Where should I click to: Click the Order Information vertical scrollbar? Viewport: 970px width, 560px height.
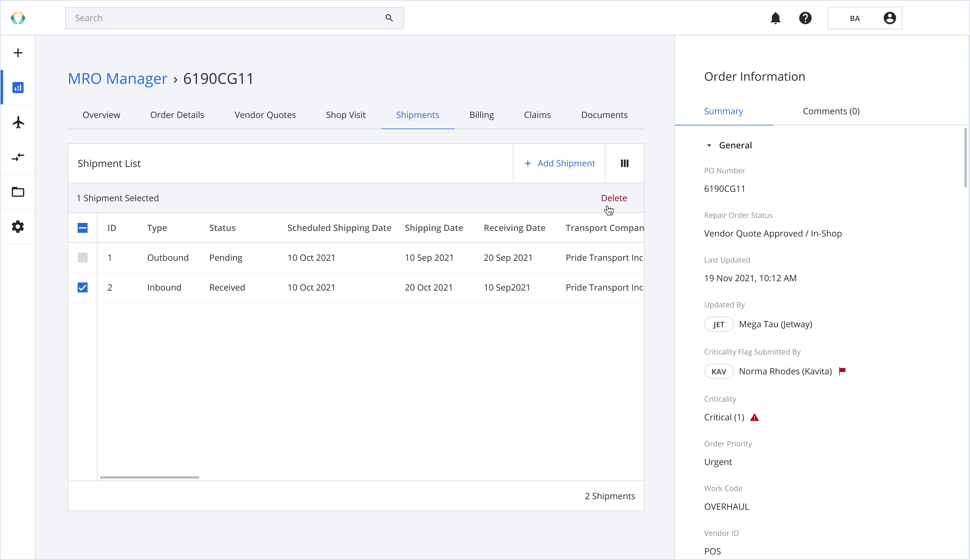[x=965, y=158]
